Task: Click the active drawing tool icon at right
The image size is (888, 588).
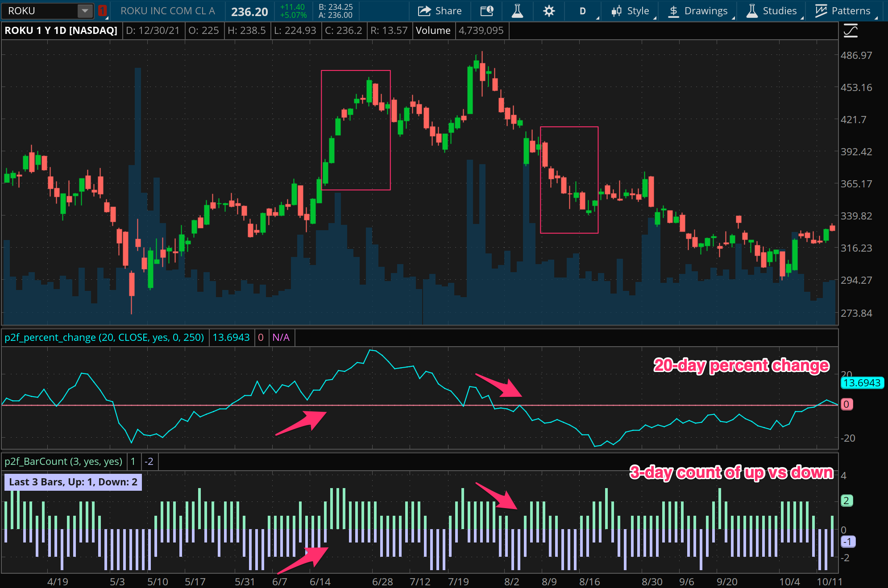Action: coord(851,31)
